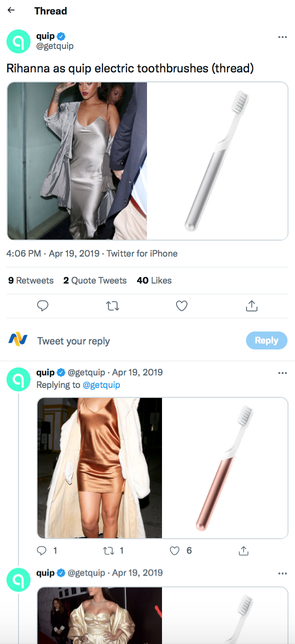The width and height of the screenshot is (295, 644).
Task: Open the @getquip profile link
Action: pyautogui.click(x=55, y=44)
